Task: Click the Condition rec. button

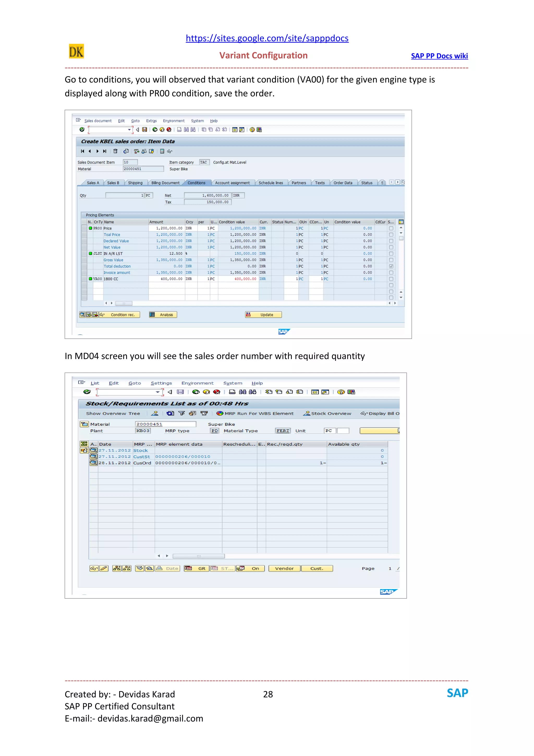Action: click(x=120, y=315)
